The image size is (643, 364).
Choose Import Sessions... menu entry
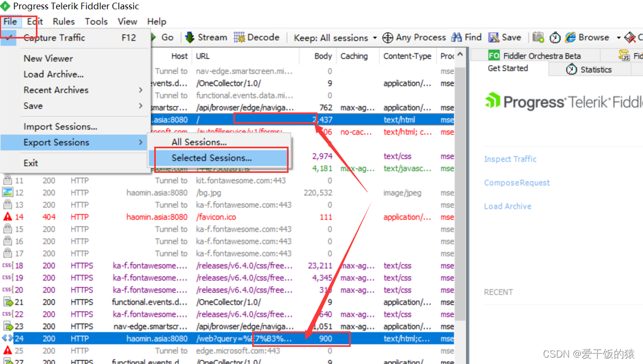click(75, 127)
